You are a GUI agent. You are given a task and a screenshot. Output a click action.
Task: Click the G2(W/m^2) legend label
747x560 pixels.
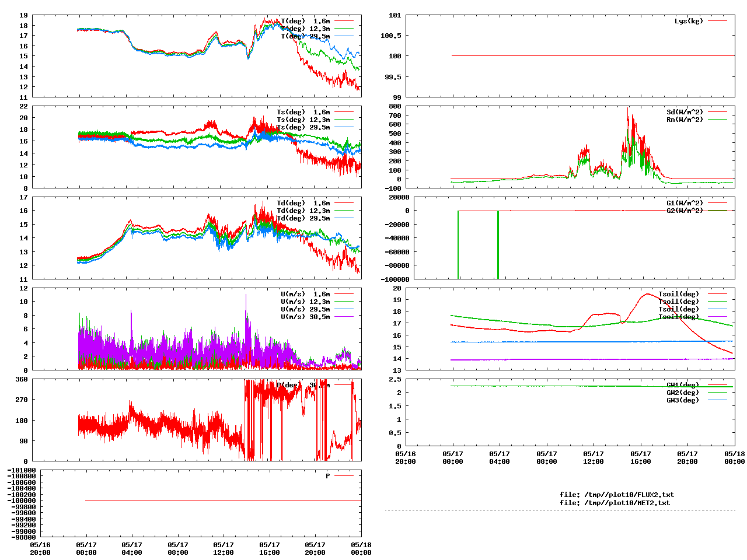point(685,211)
